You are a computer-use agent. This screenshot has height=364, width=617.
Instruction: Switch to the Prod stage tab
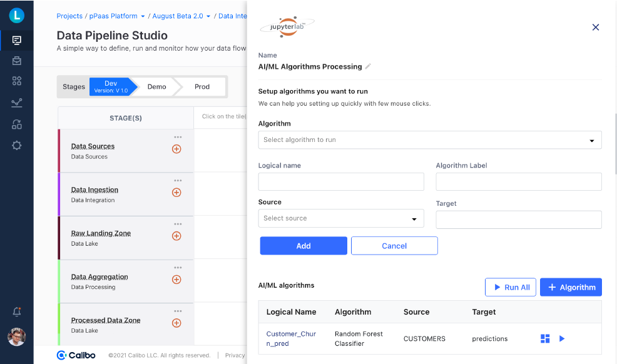click(x=201, y=87)
